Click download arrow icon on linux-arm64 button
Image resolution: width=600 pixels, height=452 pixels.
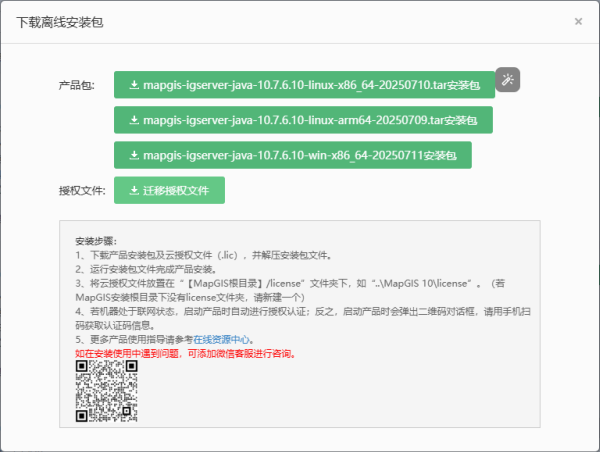click(x=134, y=120)
